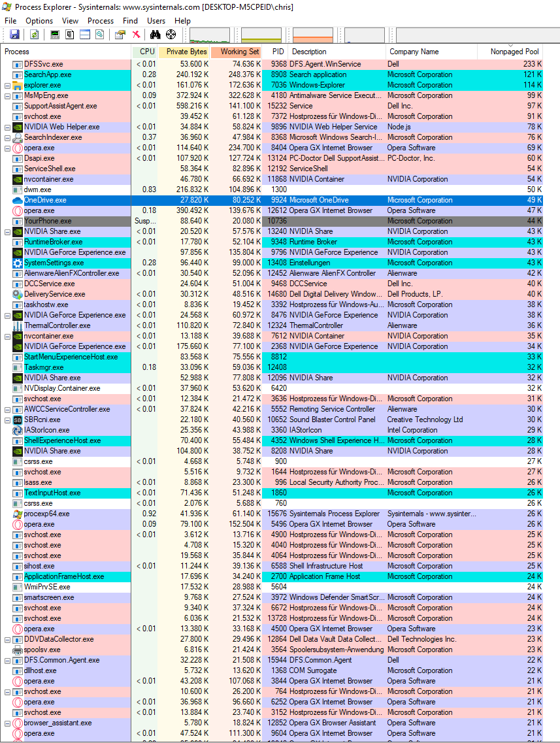The width and height of the screenshot is (560, 743).
Task: Click the red X Kill Process icon
Action: coord(136,35)
